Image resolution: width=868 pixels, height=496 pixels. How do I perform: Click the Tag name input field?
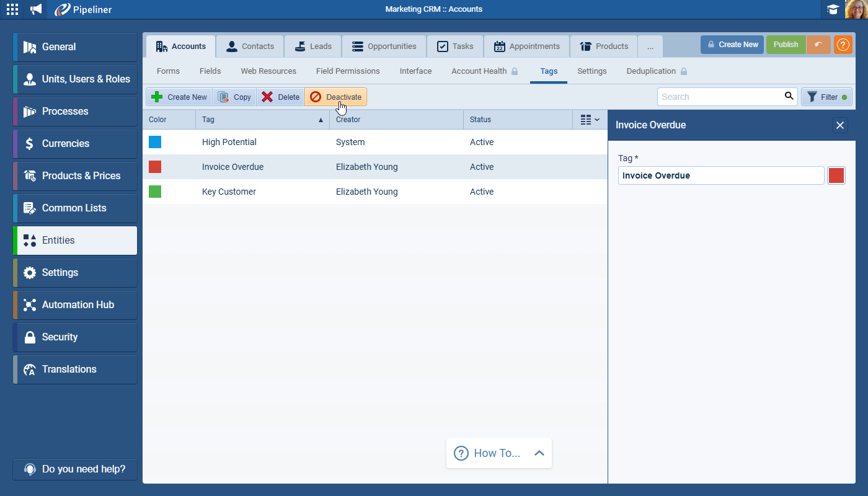[720, 175]
